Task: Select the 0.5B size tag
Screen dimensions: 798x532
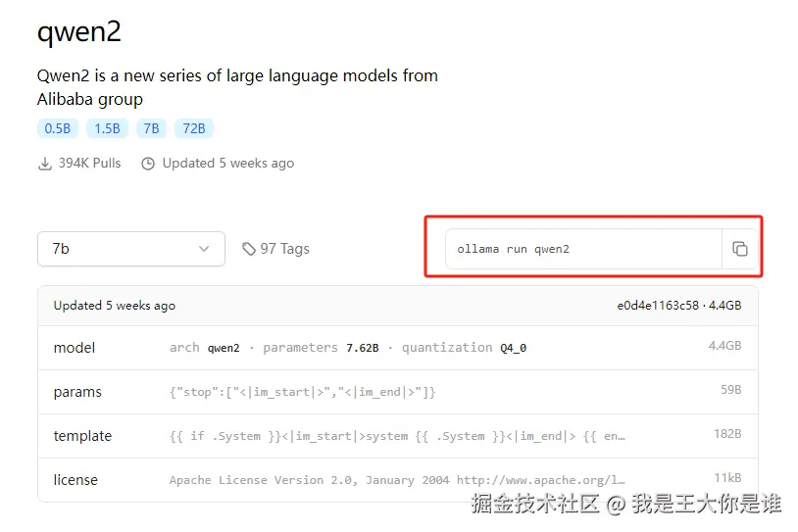Action: [x=58, y=128]
